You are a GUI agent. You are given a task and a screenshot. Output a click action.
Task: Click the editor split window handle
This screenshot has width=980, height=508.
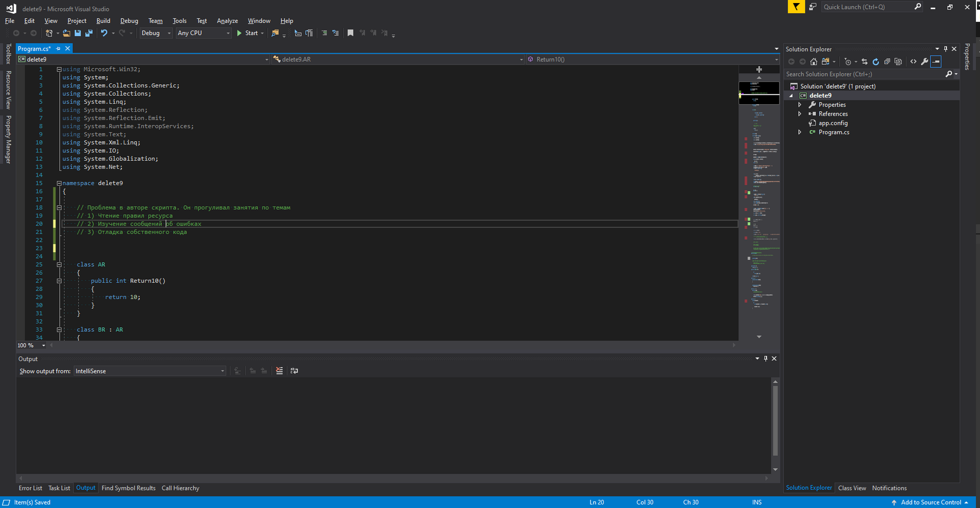(759, 69)
